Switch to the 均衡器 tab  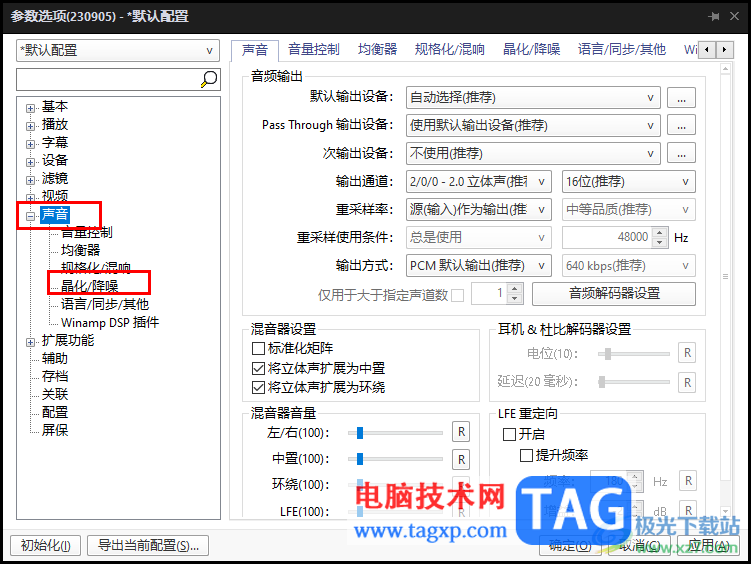[377, 49]
